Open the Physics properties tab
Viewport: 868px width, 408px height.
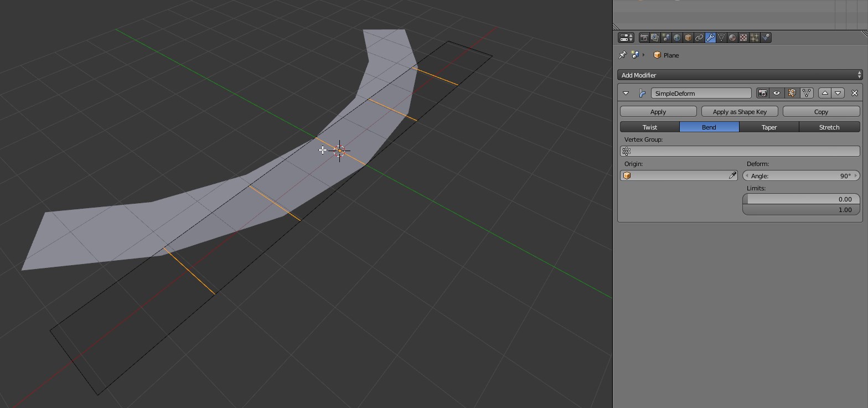(x=766, y=38)
